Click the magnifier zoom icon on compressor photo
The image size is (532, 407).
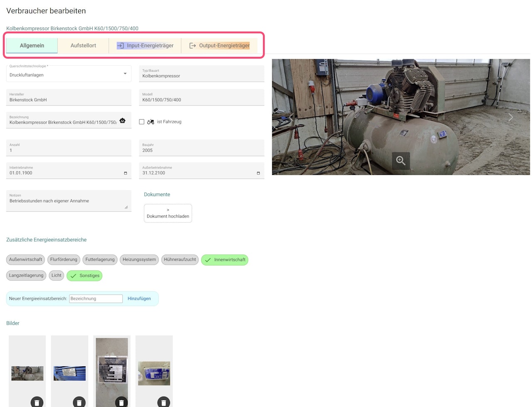[x=401, y=161]
